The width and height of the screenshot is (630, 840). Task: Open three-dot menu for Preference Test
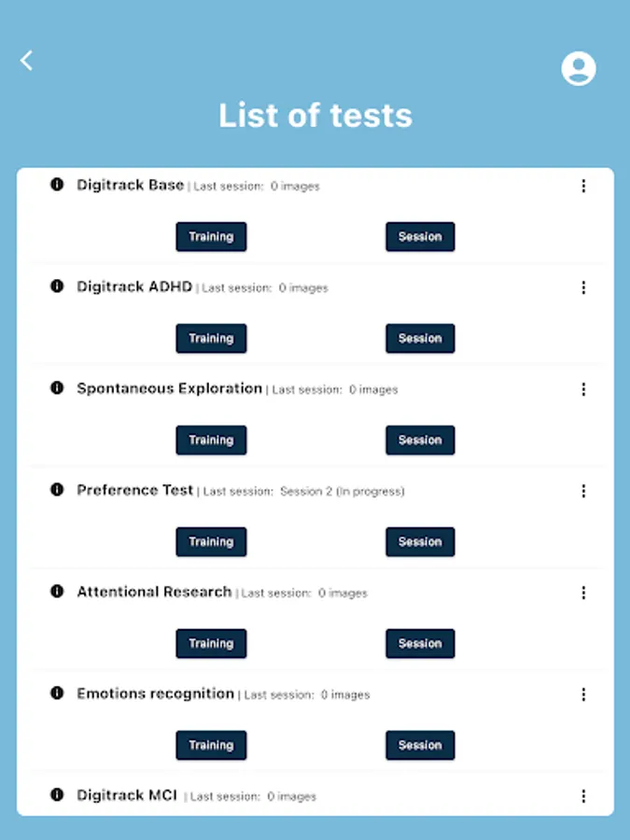[x=583, y=491]
